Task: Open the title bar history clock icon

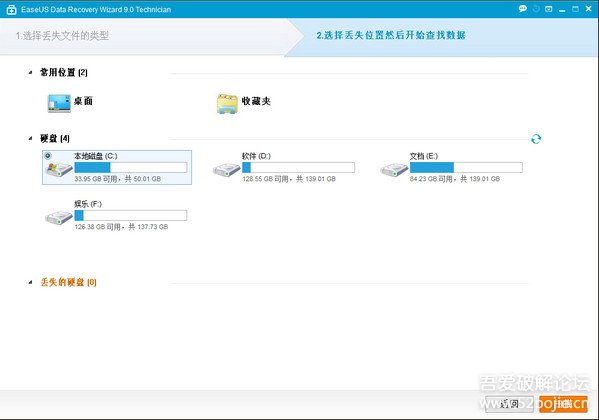Action: [x=536, y=8]
